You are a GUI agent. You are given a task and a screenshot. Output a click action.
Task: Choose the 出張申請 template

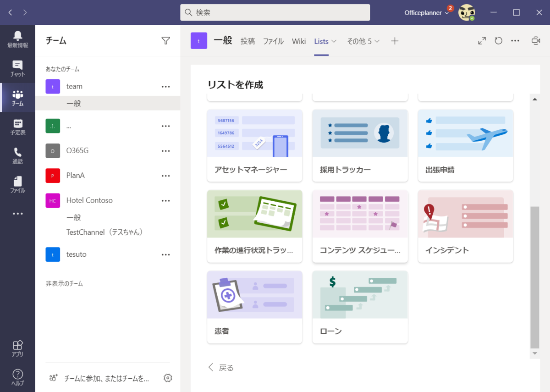coord(465,146)
